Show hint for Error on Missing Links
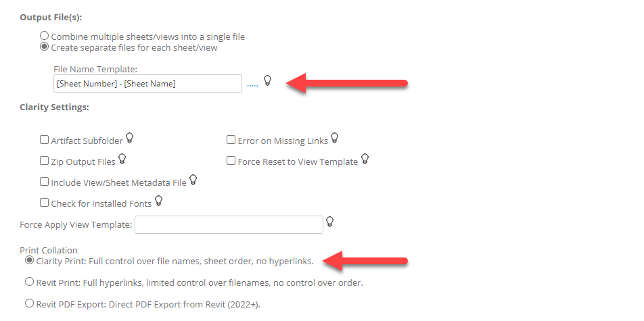Viewport: 644px width, 321px height. [x=334, y=139]
